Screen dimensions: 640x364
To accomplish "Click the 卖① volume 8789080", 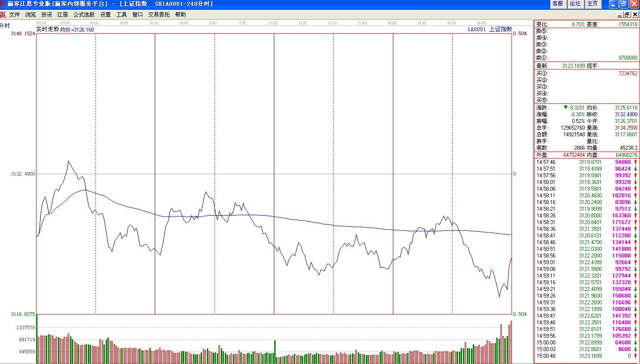I will point(628,58).
